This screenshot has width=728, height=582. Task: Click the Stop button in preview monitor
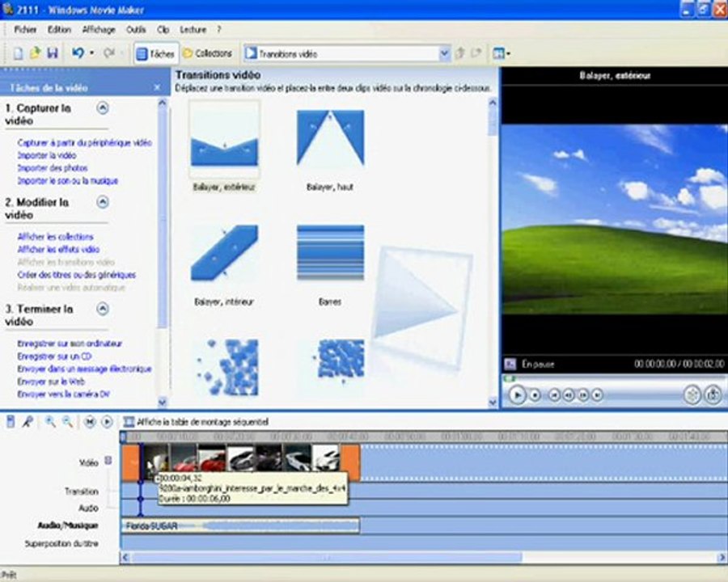tap(535, 395)
